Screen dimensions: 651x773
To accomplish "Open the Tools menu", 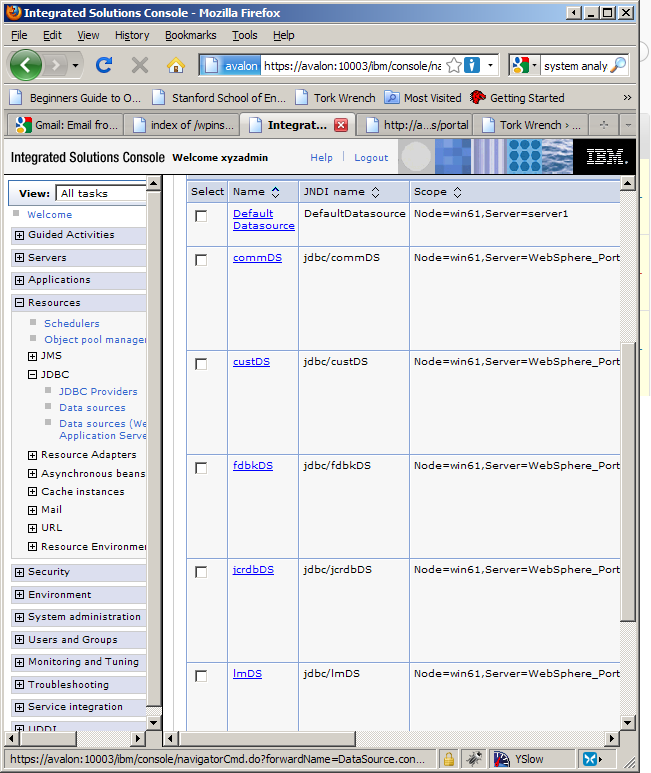I will coord(245,35).
